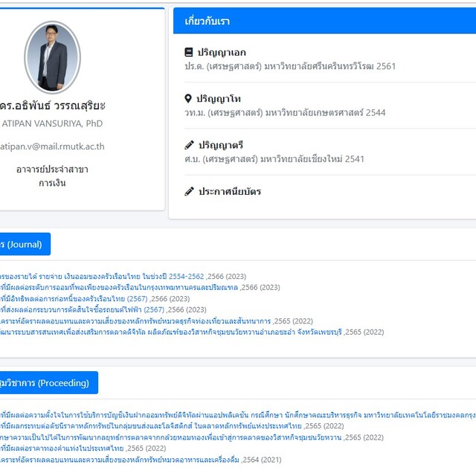This screenshot has width=476, height=476.
Task: Open journal article about household savings 2554-2562
Action: pos(102,276)
